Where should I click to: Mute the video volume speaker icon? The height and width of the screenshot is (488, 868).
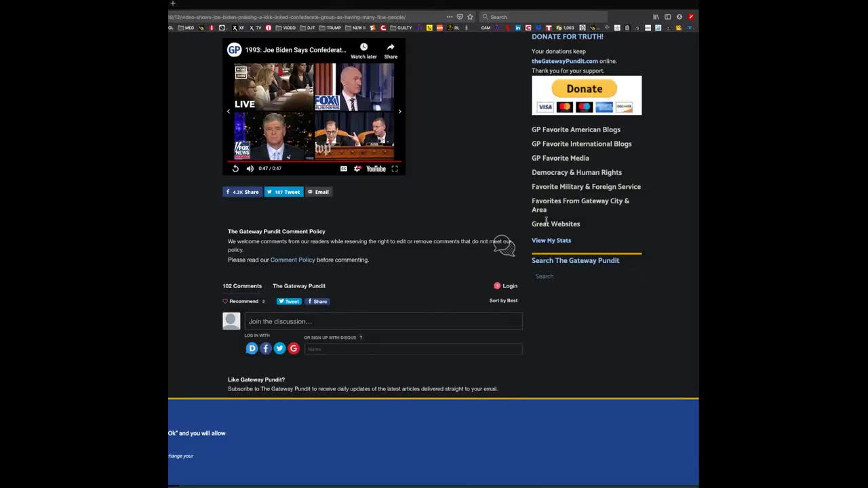point(250,168)
